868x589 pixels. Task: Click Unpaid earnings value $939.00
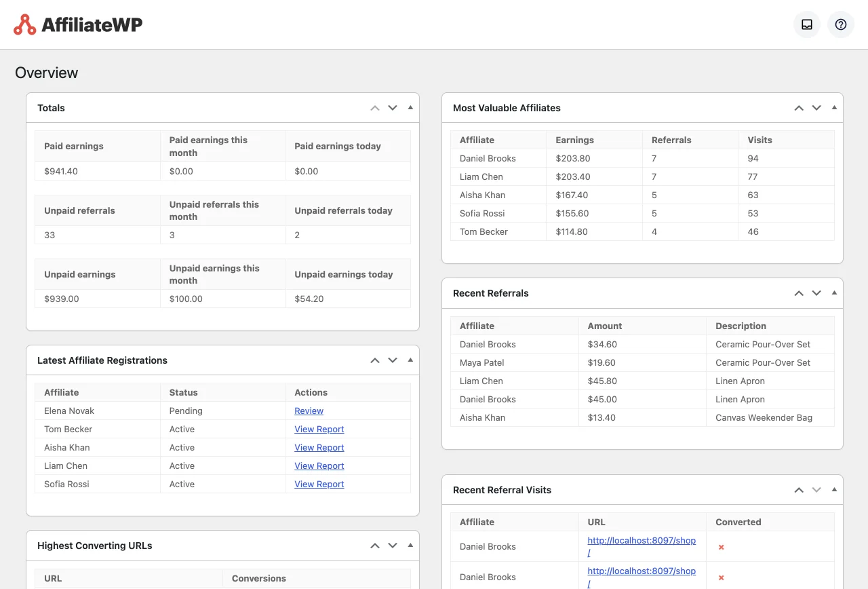(x=62, y=299)
